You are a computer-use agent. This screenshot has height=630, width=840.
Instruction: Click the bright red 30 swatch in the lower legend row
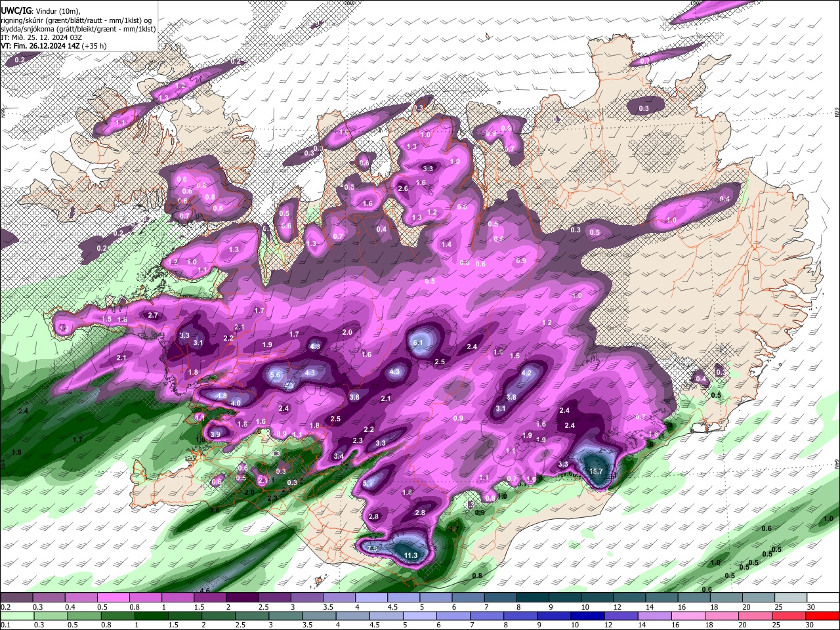(822, 616)
